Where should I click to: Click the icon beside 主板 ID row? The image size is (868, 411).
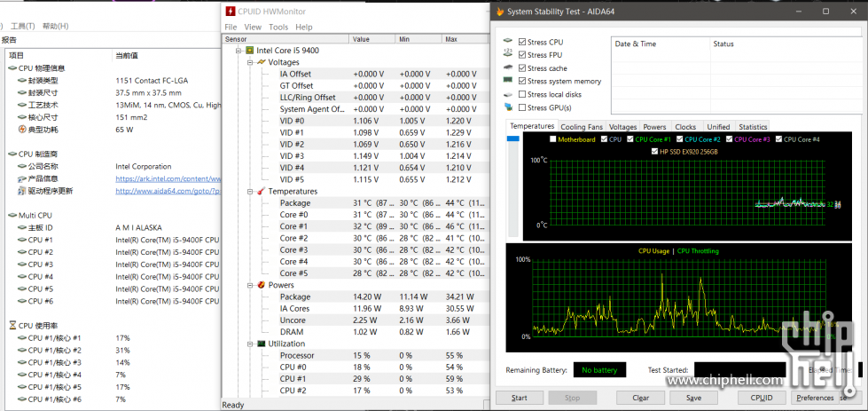coord(21,227)
